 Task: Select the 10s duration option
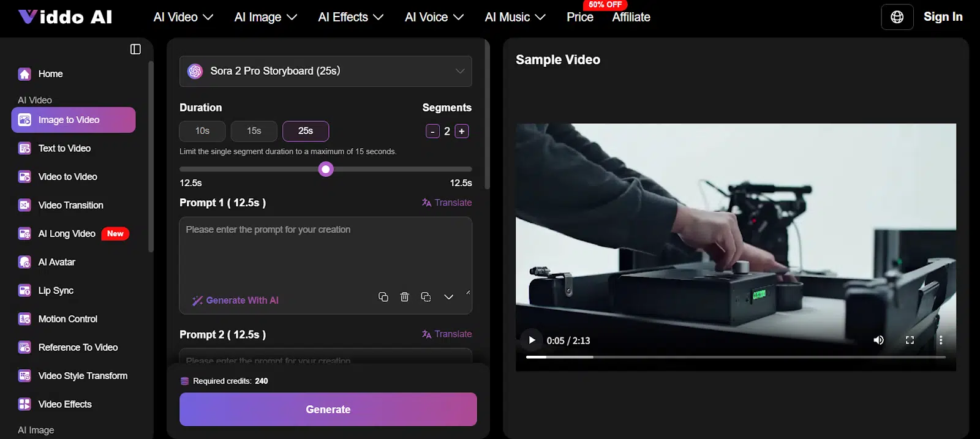[202, 131]
